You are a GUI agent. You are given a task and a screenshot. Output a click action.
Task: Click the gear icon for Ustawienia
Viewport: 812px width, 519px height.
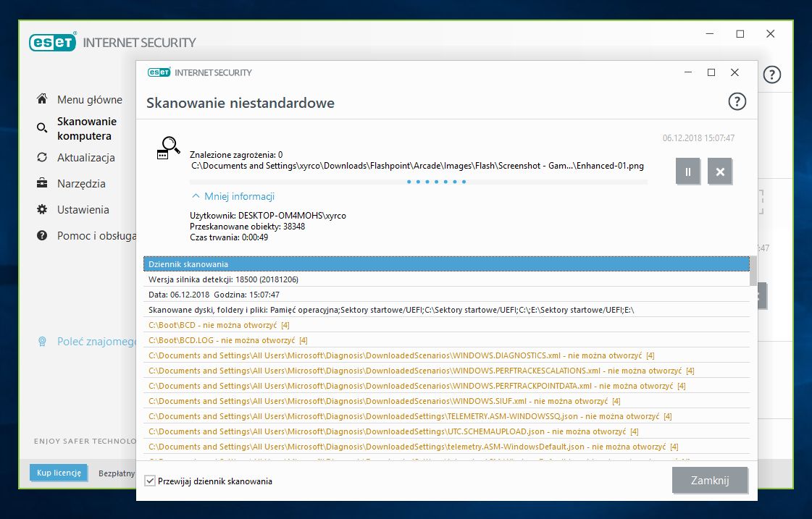pyautogui.click(x=42, y=210)
